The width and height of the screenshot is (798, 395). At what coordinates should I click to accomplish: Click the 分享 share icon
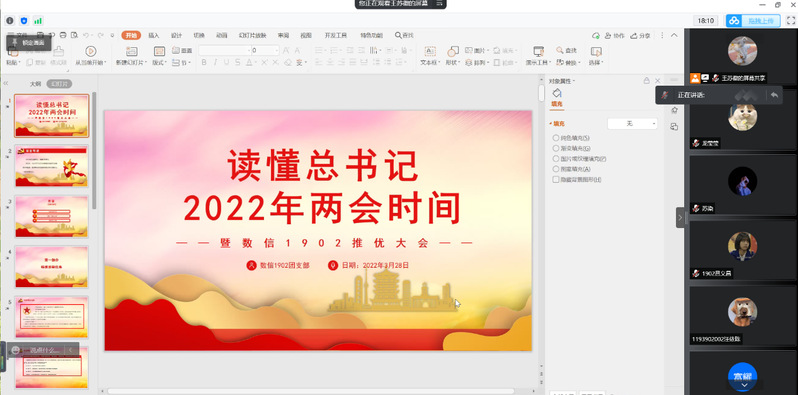coord(640,36)
